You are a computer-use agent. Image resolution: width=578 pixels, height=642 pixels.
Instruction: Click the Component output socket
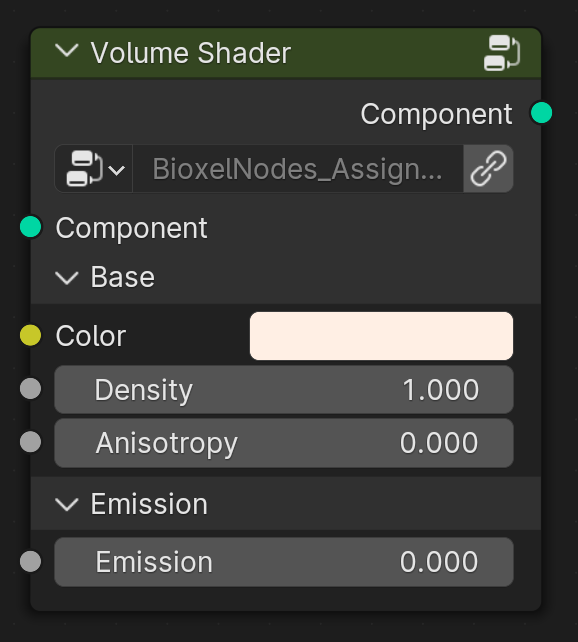pos(541,113)
